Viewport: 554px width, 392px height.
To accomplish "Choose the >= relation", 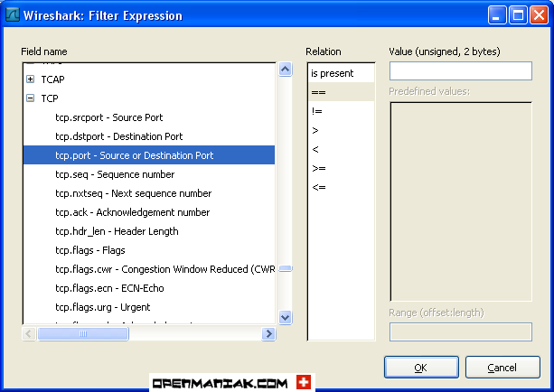I will (342, 169).
